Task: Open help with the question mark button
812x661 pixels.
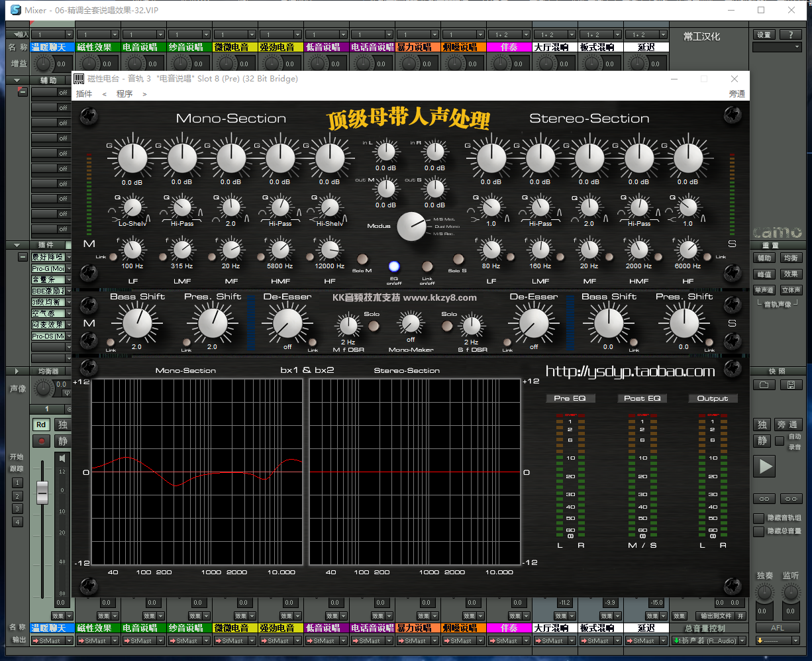Action: pos(790,34)
